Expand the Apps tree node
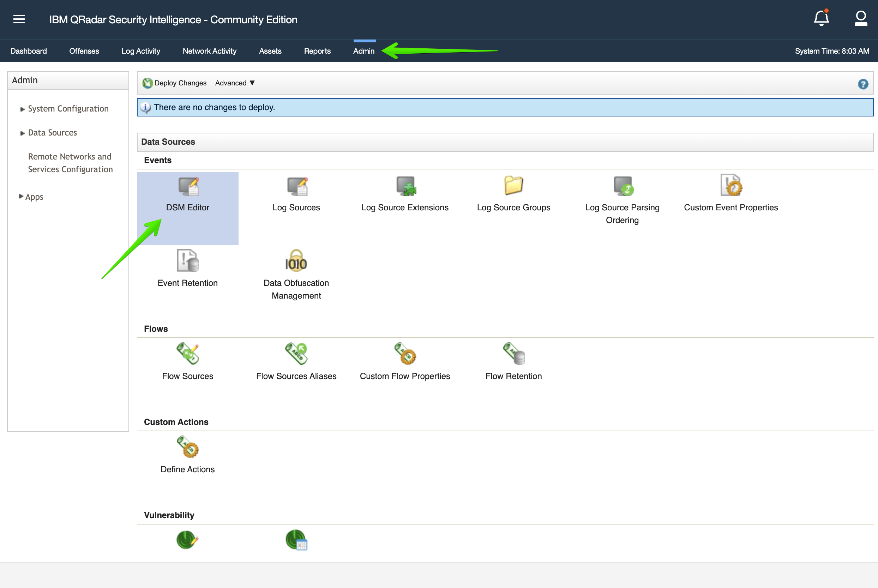This screenshot has width=878, height=588. pyautogui.click(x=21, y=197)
